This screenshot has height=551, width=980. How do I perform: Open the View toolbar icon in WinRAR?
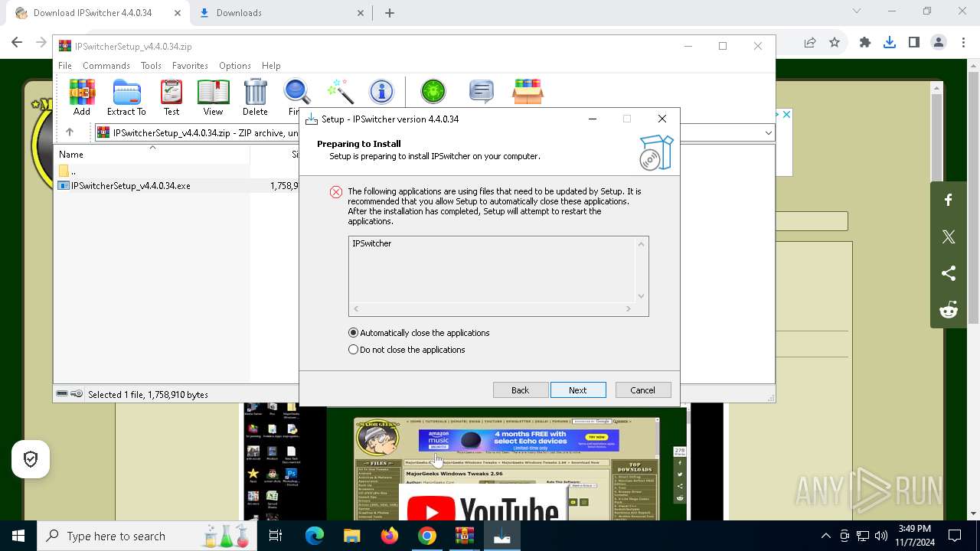coord(213,97)
